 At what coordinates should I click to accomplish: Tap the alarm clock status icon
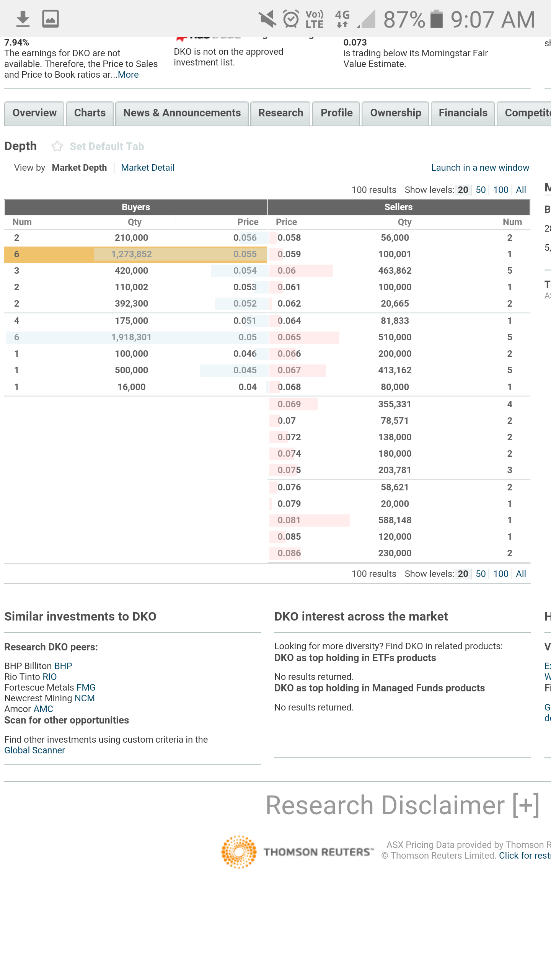pyautogui.click(x=291, y=19)
